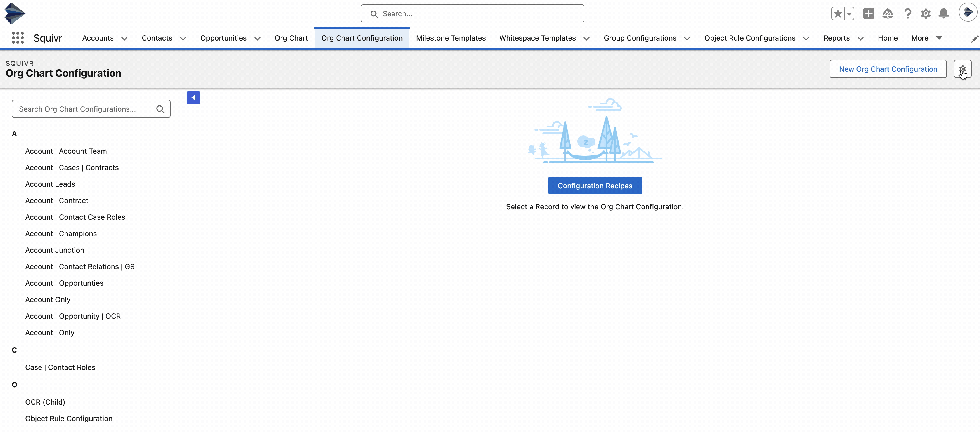Open the Group Configurations tab
The image size is (980, 432).
coord(640,38)
